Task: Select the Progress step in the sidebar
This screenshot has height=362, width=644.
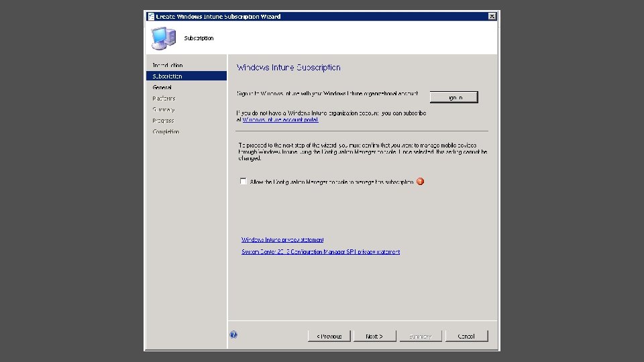Action: [x=163, y=121]
